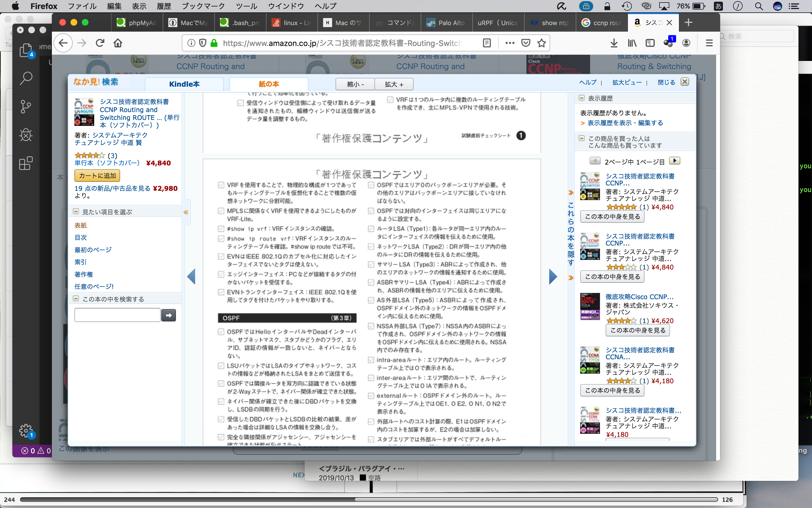Submit in-book search arrow button
812x508 pixels.
tap(168, 315)
